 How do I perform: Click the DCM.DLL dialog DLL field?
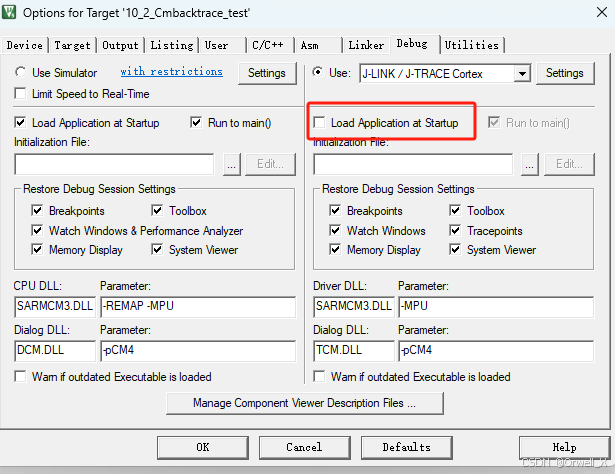pyautogui.click(x=55, y=350)
